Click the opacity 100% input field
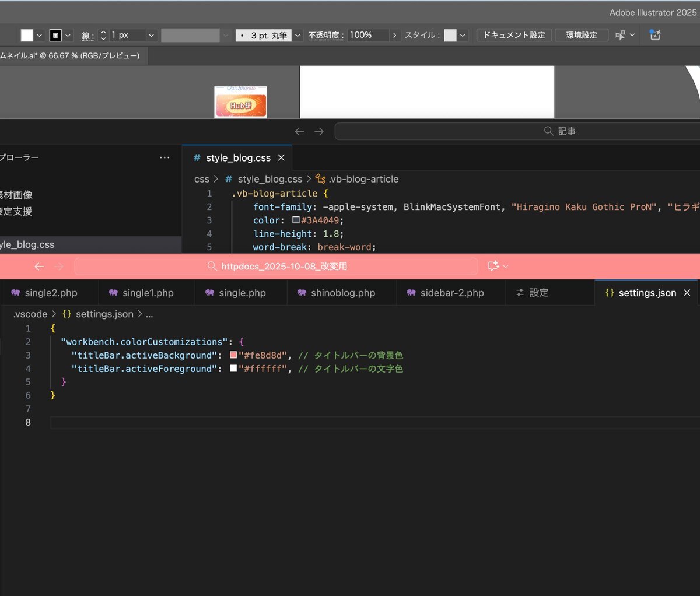This screenshot has width=700, height=596. [x=367, y=36]
